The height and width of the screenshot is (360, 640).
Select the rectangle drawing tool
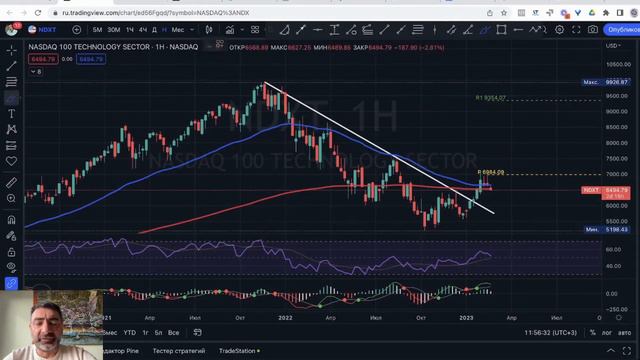[501, 30]
